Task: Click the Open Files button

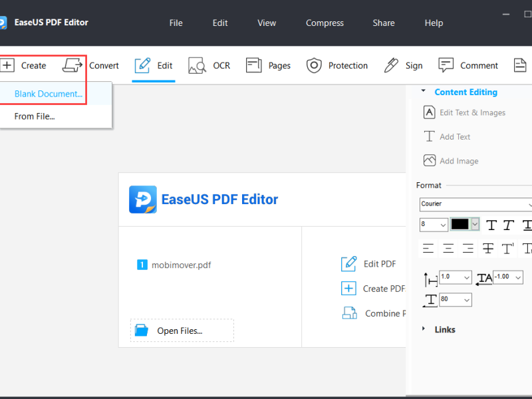Action: (x=182, y=331)
